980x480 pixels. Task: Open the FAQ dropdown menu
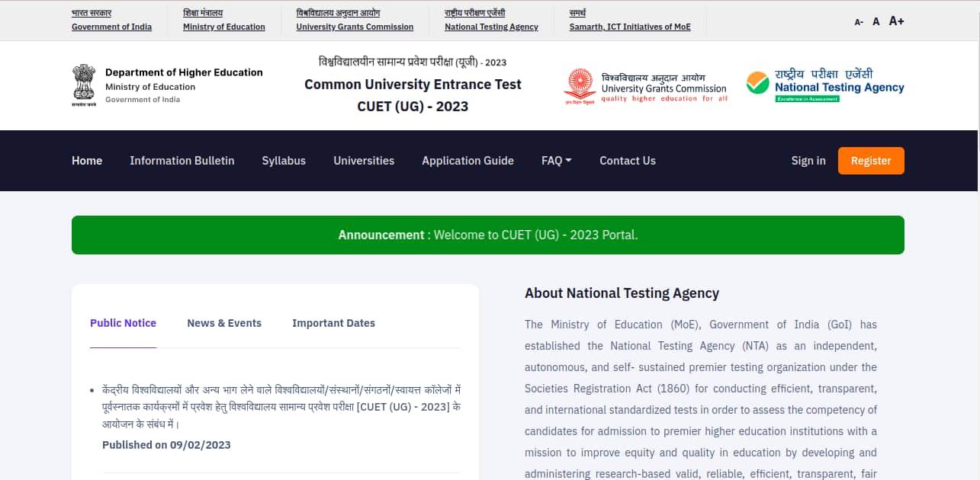[556, 161]
